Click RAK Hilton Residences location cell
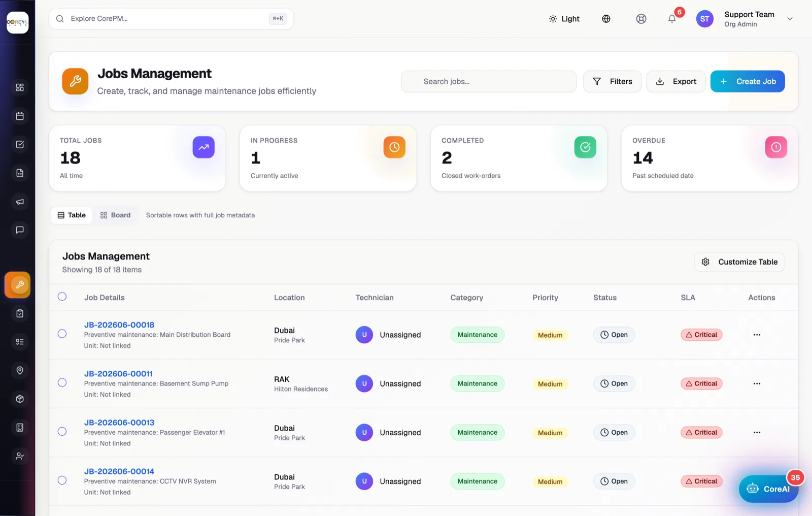 pyautogui.click(x=301, y=384)
